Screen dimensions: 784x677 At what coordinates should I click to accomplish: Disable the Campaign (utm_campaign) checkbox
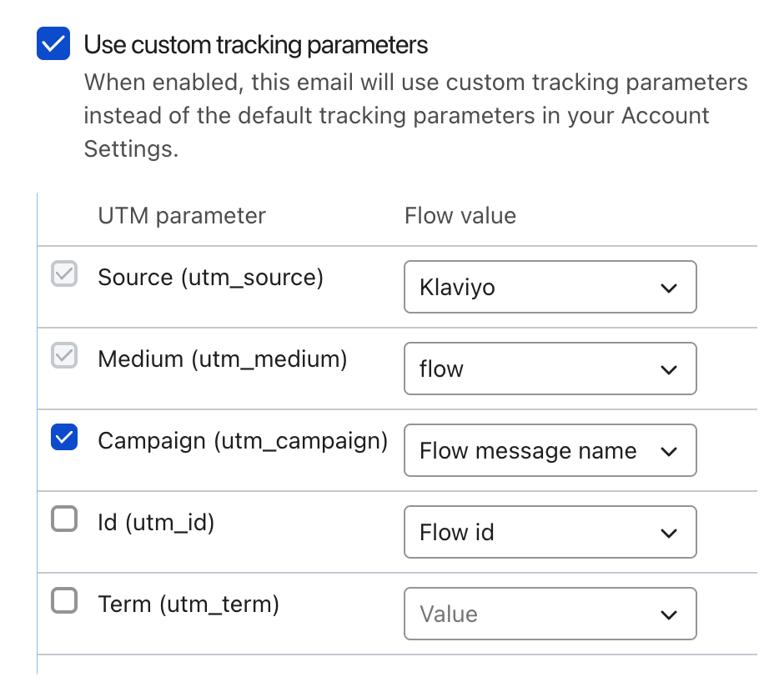[64, 438]
